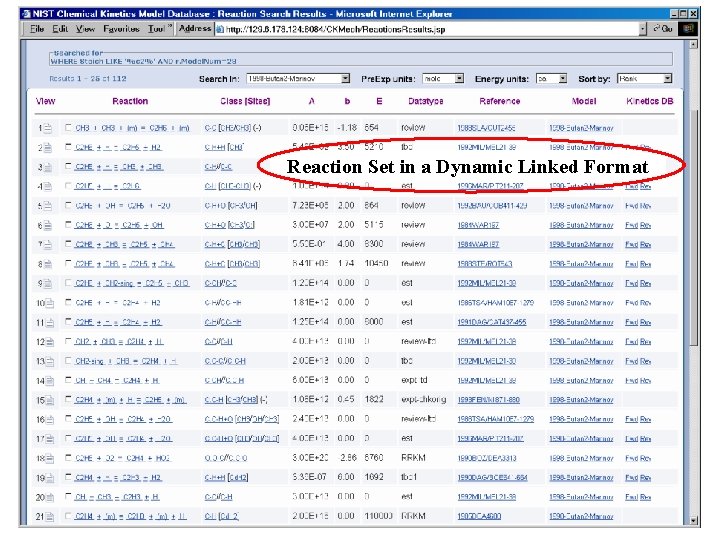Tick checkbox for reaction row 18
The image size is (720, 540).
click(x=68, y=458)
